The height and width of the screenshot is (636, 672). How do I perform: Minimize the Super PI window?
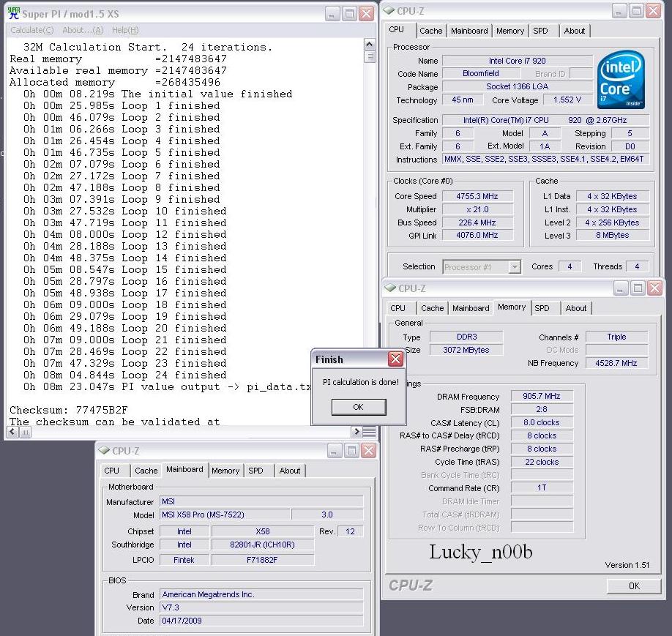click(x=332, y=14)
